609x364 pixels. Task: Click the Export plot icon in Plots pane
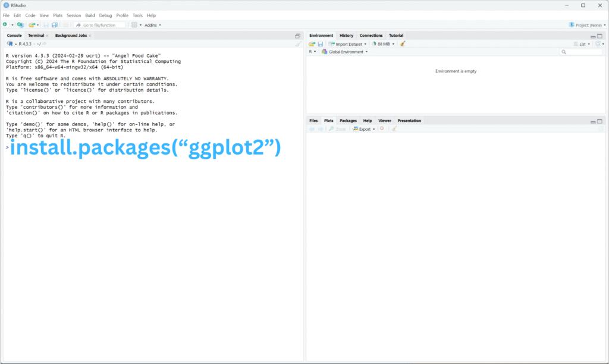(x=363, y=128)
